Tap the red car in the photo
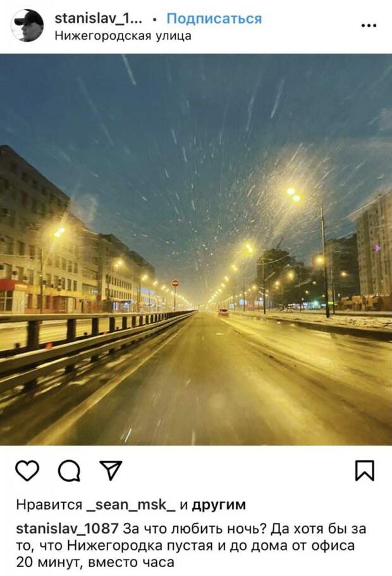Screen dimensions: 392x576 click(x=223, y=312)
